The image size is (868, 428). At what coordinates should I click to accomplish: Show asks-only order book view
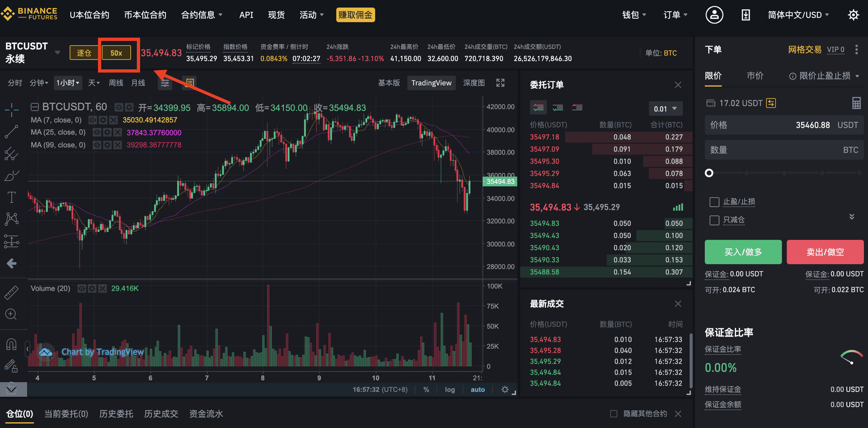577,108
